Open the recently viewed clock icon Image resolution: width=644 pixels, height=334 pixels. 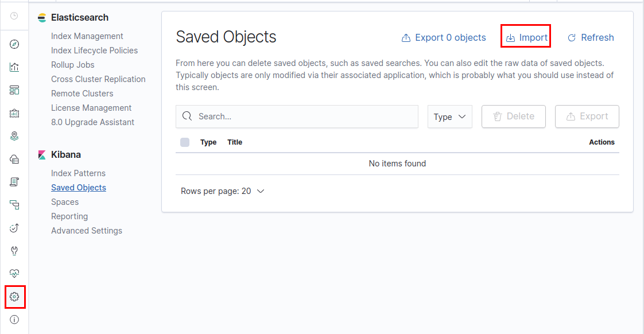[14, 15]
